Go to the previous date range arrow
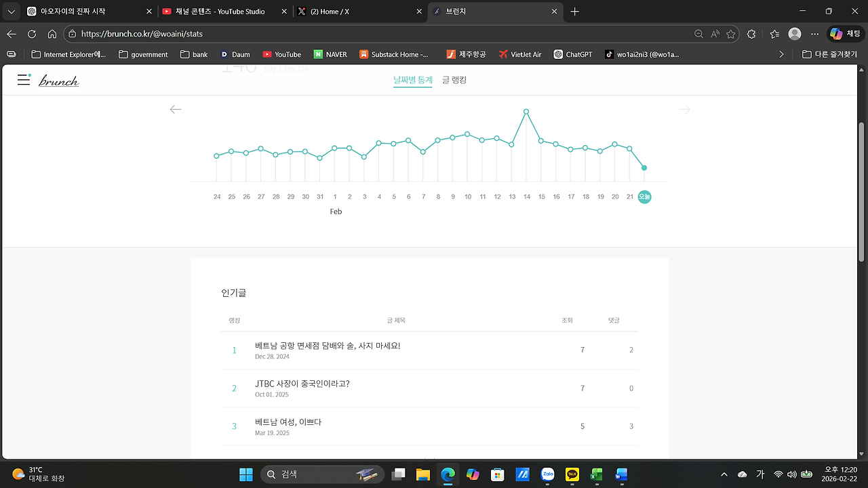868x488 pixels. coord(176,109)
